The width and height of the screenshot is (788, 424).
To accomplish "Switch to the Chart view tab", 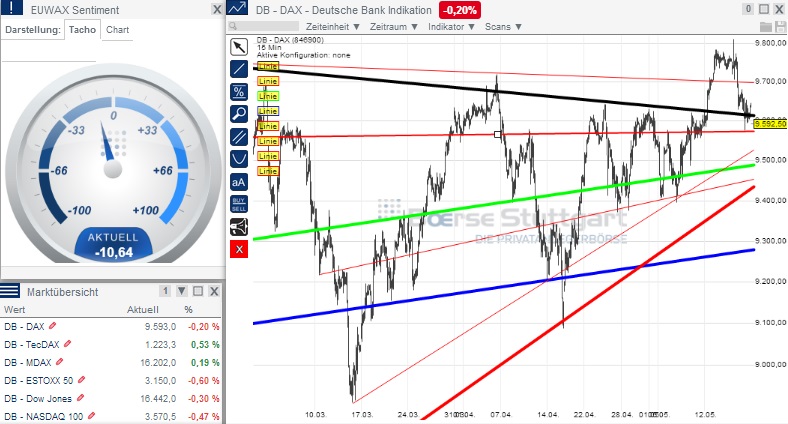I will (118, 30).
